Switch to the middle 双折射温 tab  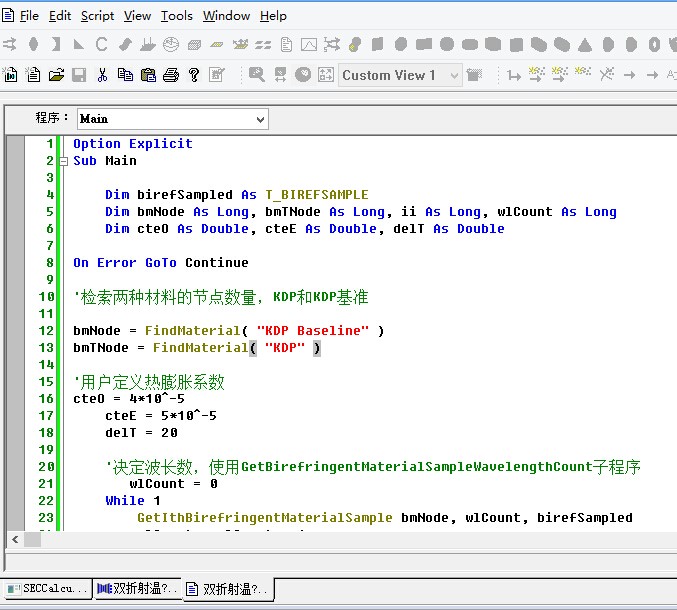(137, 589)
